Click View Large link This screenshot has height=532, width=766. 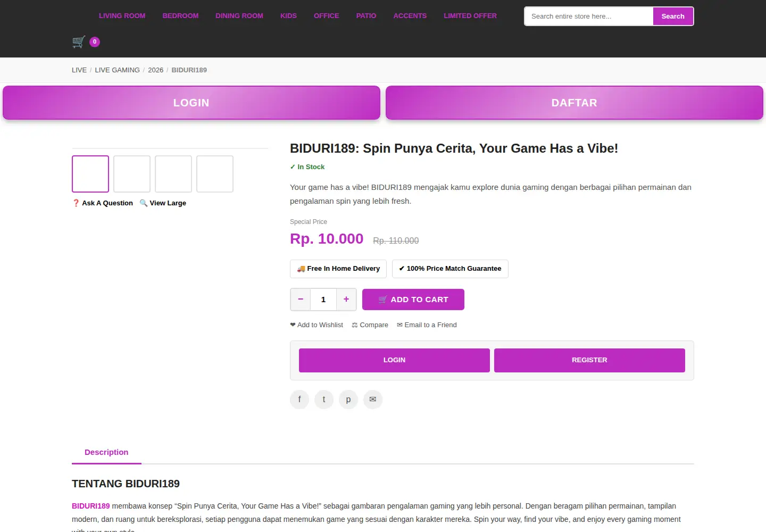[163, 203]
